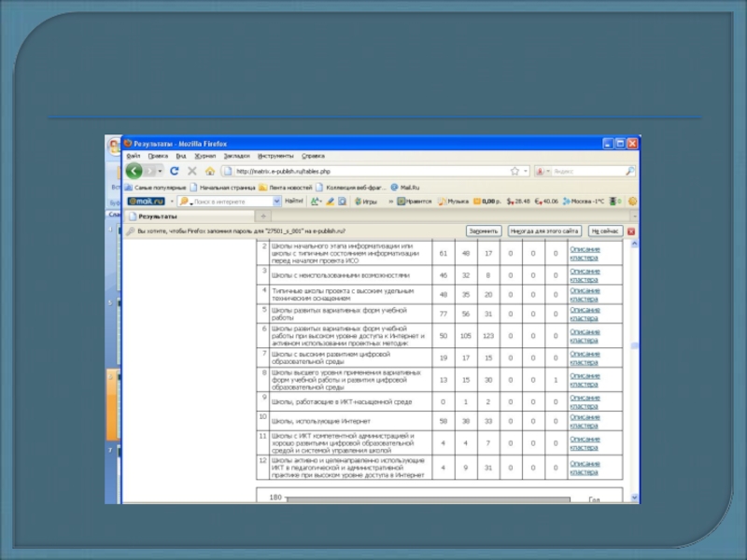
Task: Click the grey Forward arrow button
Action: (150, 171)
